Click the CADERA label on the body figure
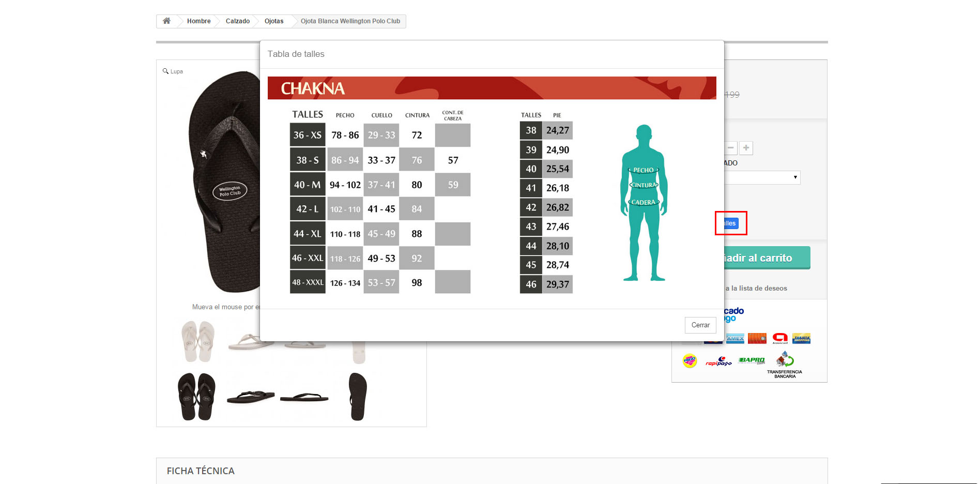 (644, 202)
